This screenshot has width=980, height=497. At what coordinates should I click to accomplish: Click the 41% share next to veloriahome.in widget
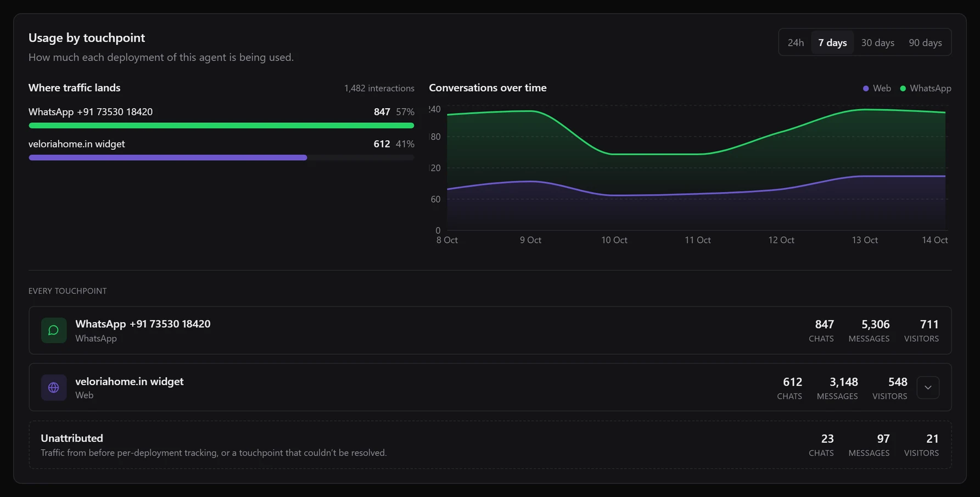click(x=405, y=144)
